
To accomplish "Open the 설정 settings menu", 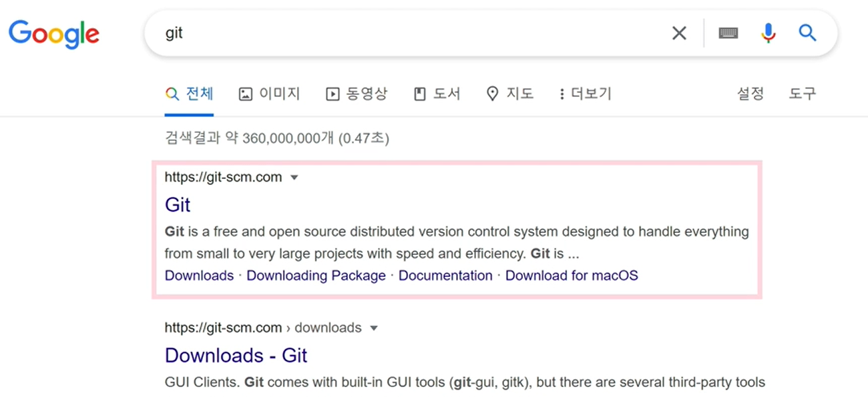I will point(750,93).
